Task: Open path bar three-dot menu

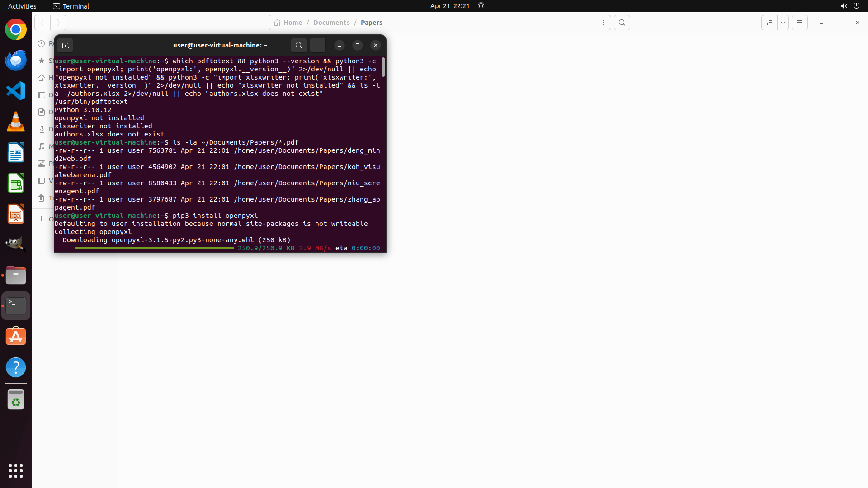Action: coord(603,23)
